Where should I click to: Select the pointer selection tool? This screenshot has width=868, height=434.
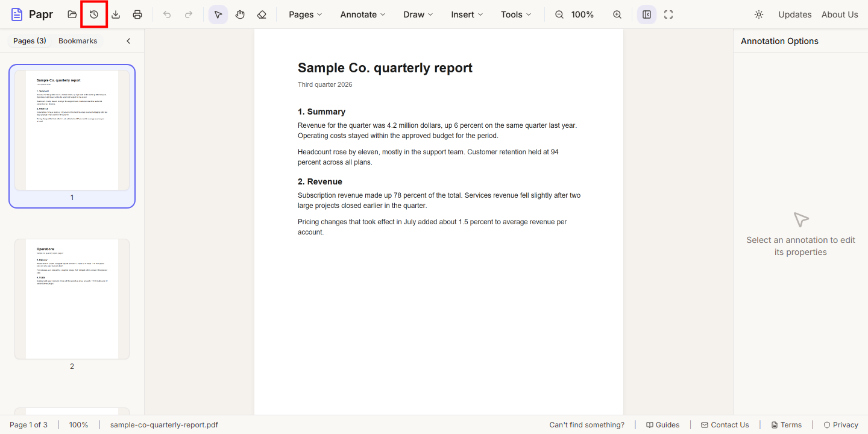(218, 14)
